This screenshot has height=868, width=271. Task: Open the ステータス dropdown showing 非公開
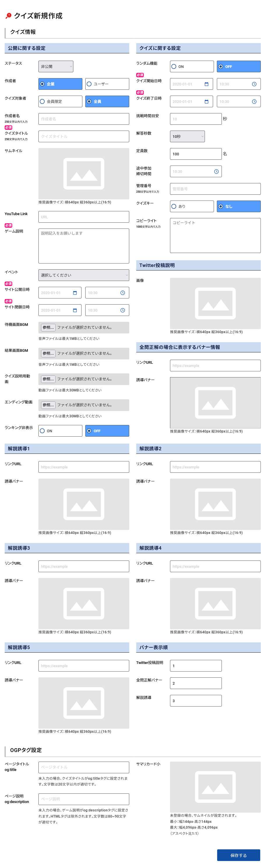[56, 67]
